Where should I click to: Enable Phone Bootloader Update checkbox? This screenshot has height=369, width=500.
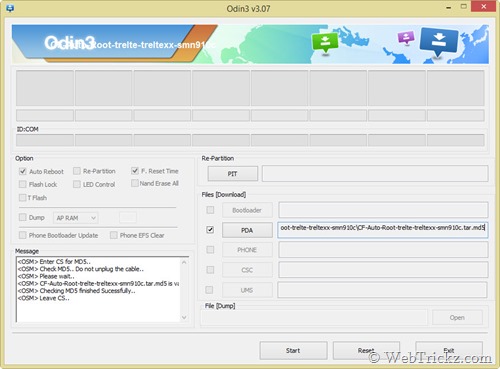pyautogui.click(x=23, y=235)
